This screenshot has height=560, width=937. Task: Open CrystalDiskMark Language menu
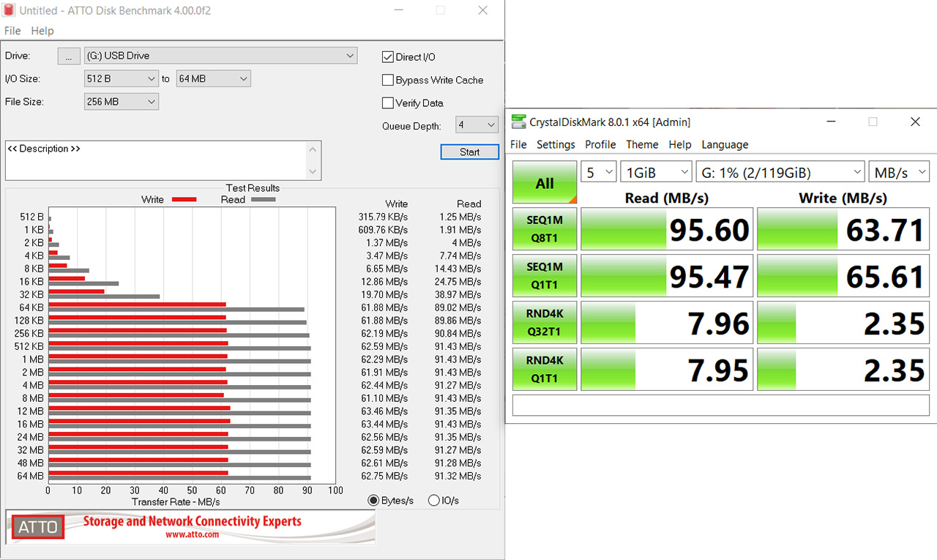pyautogui.click(x=725, y=144)
